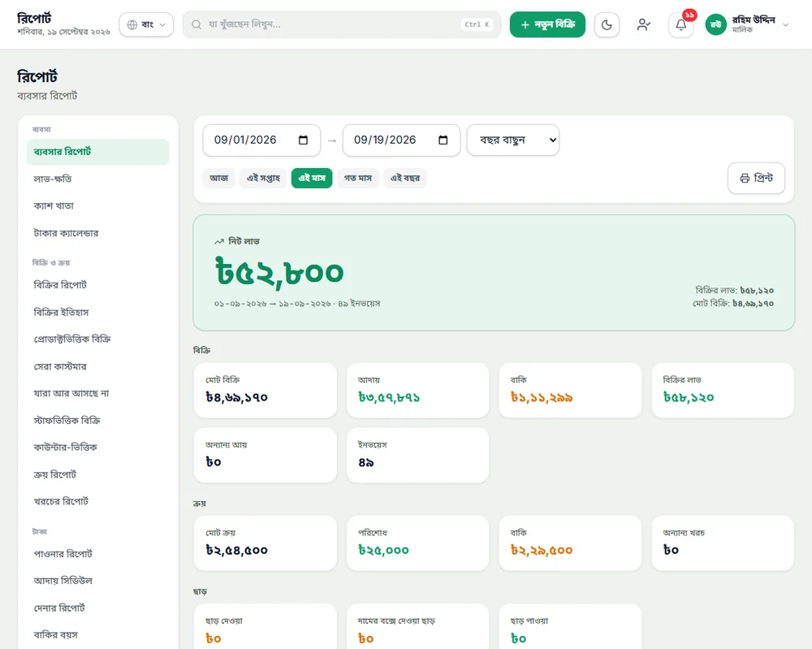This screenshot has height=649, width=812.
Task: Open দেনার রিপোর্ট in sidebar
Action: pos(98,608)
